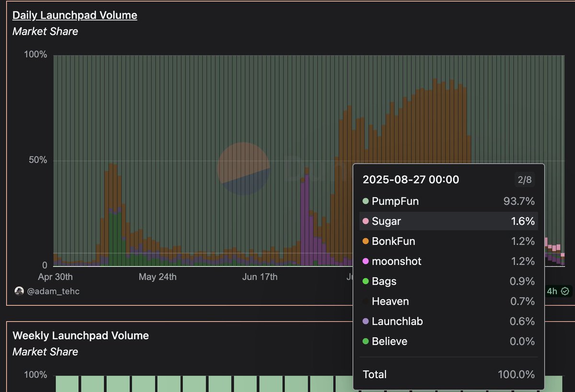Click the Believe label in tooltip
The width and height of the screenshot is (575, 392).
(390, 342)
